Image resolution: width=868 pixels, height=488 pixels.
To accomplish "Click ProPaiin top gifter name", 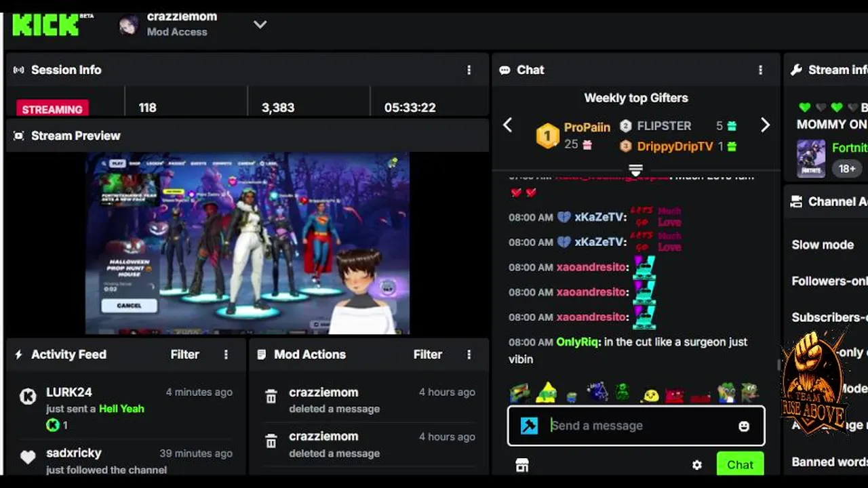I will coord(587,127).
